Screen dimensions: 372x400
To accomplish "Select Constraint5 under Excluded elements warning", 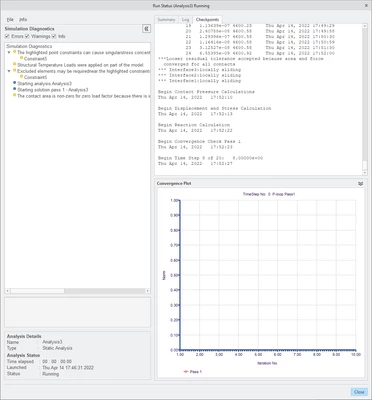I will click(35, 77).
